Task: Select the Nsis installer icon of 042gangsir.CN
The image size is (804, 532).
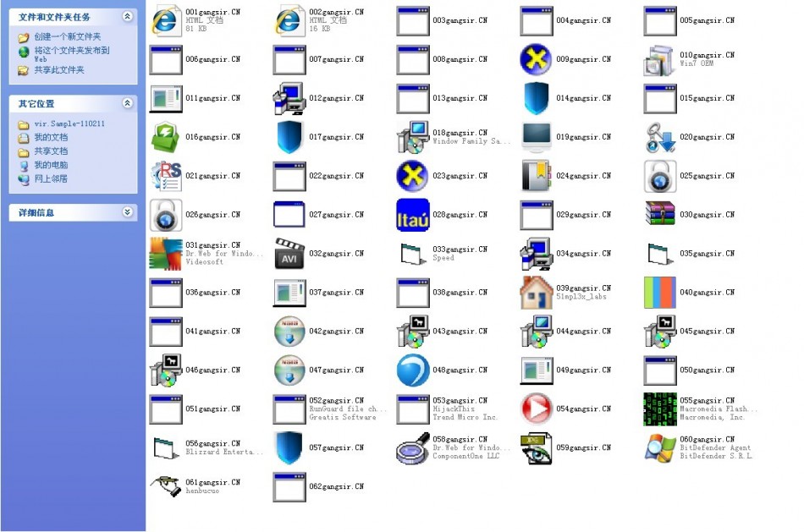Action: tap(289, 332)
